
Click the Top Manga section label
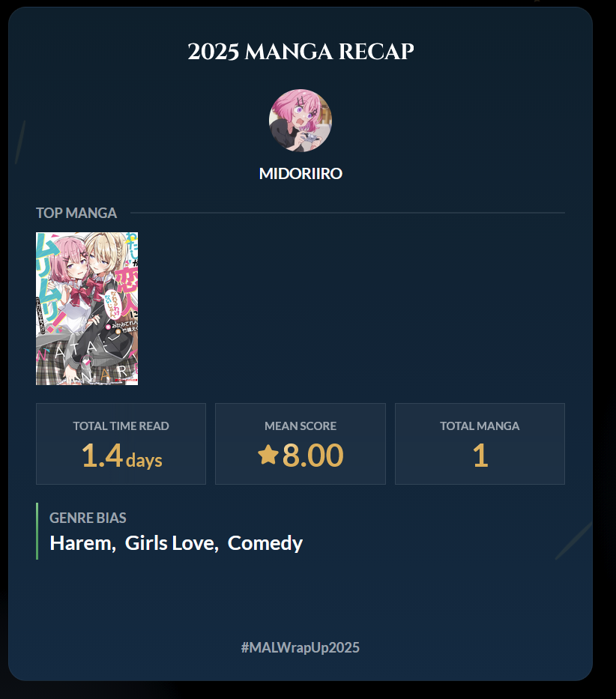[76, 213]
